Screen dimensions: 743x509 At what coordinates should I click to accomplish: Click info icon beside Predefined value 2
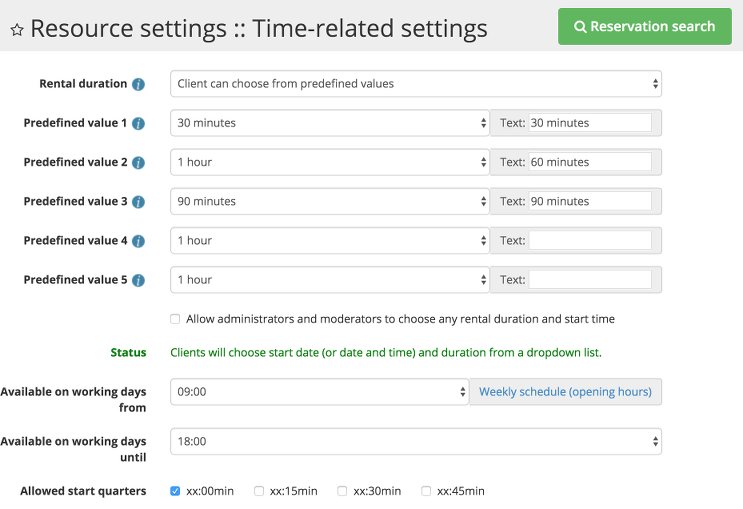tap(139, 162)
